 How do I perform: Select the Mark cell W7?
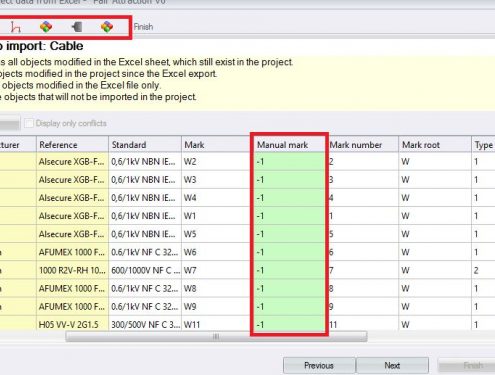[217, 270]
